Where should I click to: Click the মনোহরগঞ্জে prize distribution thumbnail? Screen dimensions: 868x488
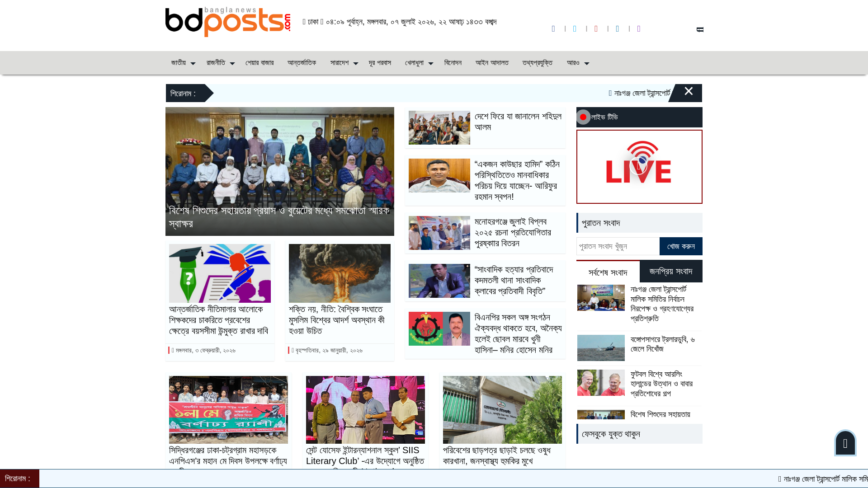pyautogui.click(x=439, y=233)
